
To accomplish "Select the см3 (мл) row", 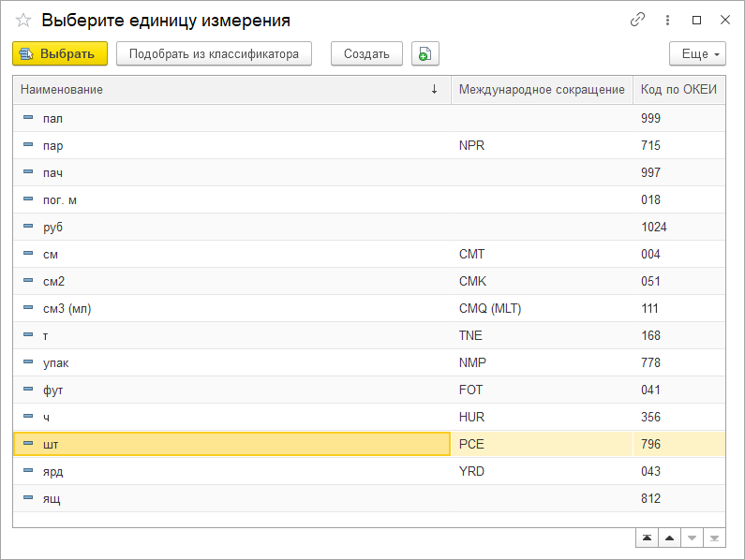I will click(x=67, y=308).
